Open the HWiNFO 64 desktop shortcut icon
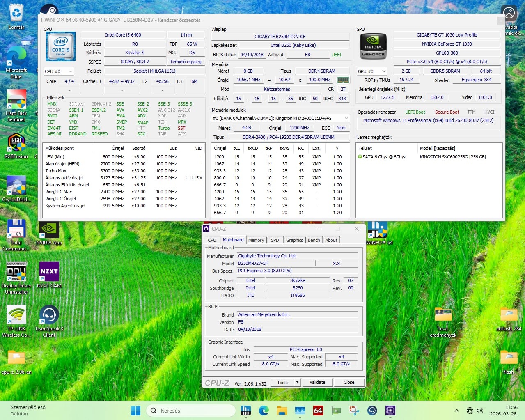This screenshot has height=420, width=525. click(378, 233)
